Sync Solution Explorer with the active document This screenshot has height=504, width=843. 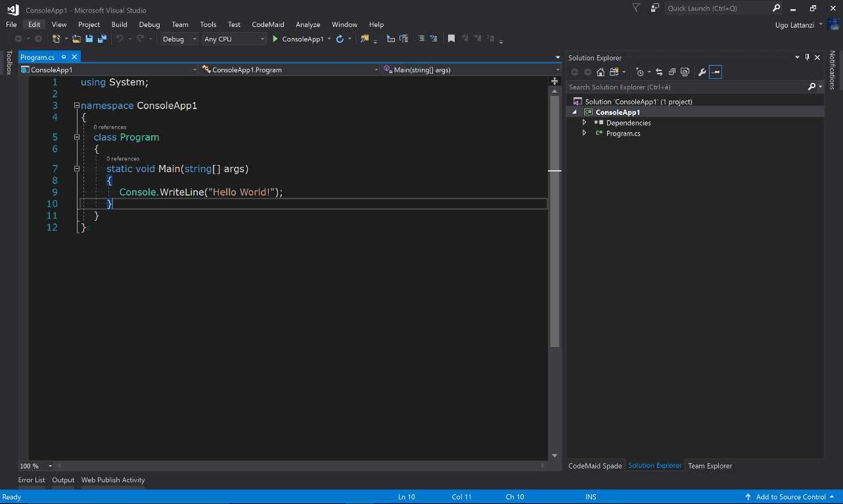[x=660, y=72]
